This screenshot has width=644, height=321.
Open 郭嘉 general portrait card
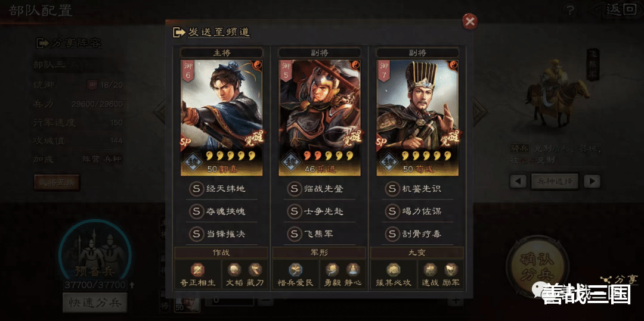[x=222, y=118]
